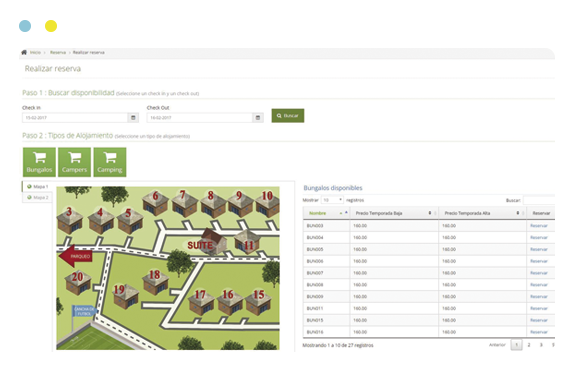Image resolution: width=575 pixels, height=373 pixels.
Task: Click the home icon in breadcrumb
Action: [24, 52]
